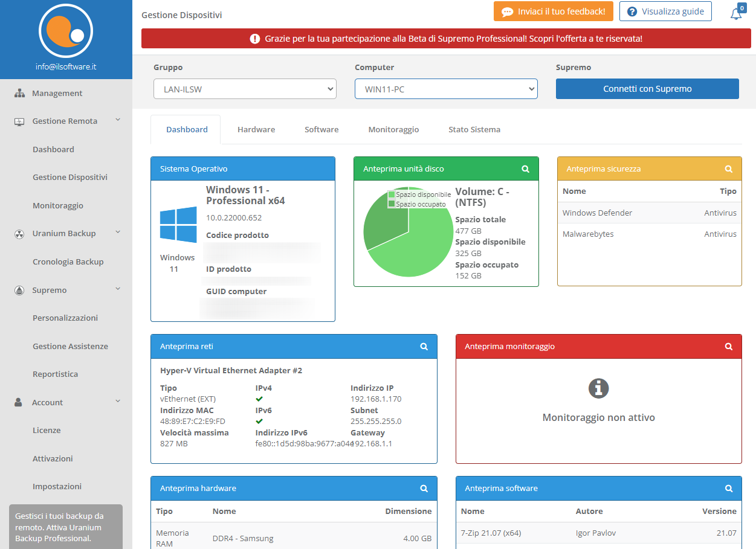The height and width of the screenshot is (549, 756).
Task: Open the Computer dropdown WIN11-PC
Action: pos(446,89)
